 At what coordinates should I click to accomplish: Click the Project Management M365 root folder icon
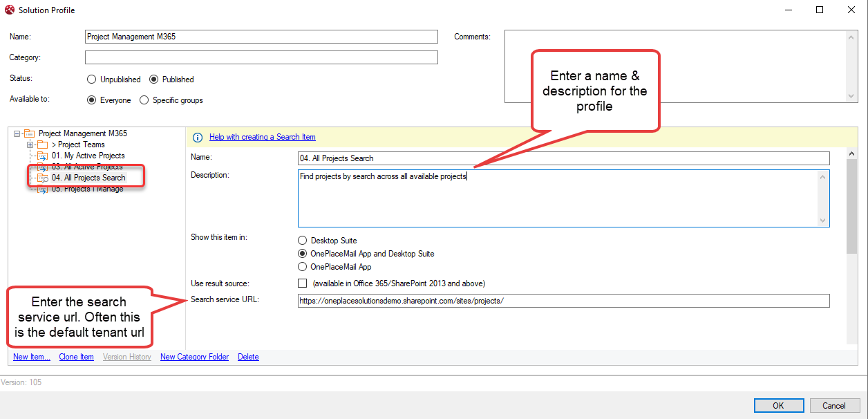click(29, 133)
